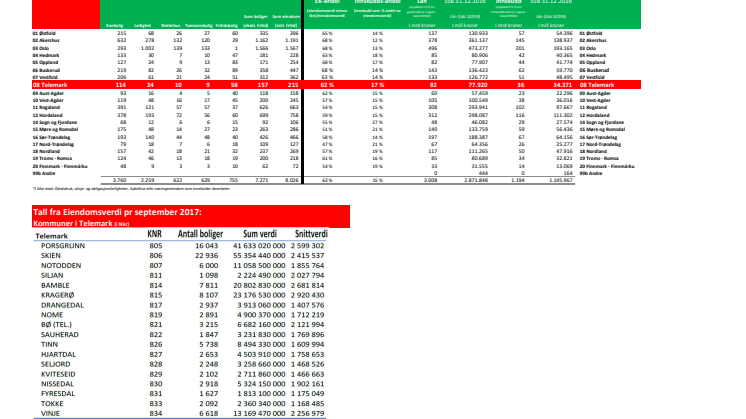Select Sogn og Fjordane percentage '27 %'

(377, 122)
